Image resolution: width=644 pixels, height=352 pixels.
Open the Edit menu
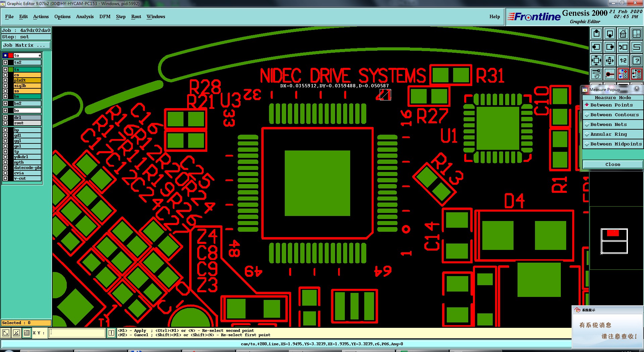(x=23, y=16)
